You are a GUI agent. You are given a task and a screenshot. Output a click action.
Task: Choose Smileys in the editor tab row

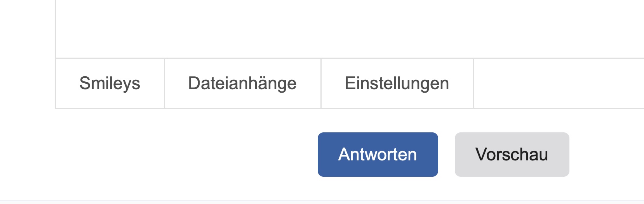point(110,83)
